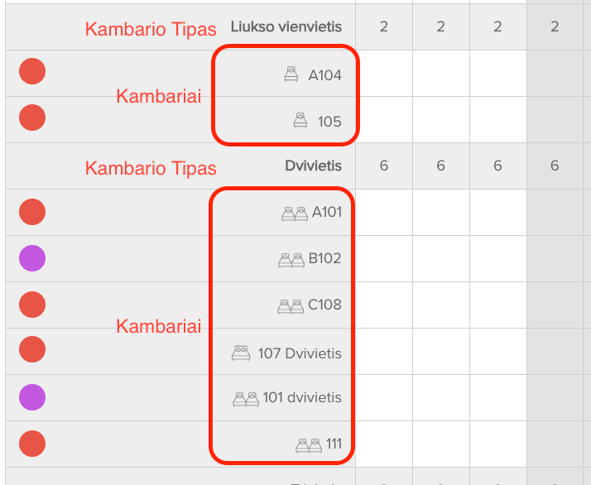The height and width of the screenshot is (485, 591).
Task: Click first availability cell showing 2 for Liukso vienvietis
Action: coord(384,27)
